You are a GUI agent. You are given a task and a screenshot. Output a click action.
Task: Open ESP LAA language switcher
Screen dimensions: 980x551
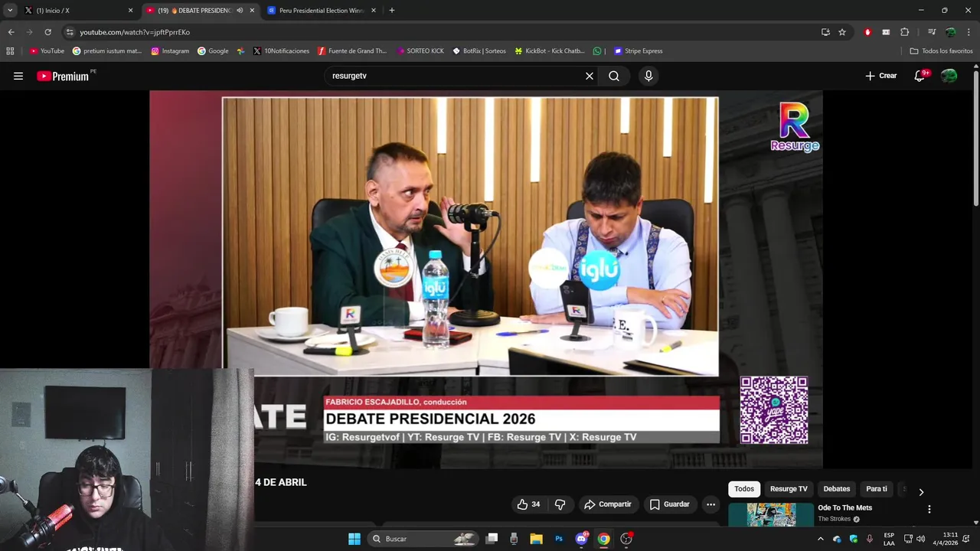(889, 539)
